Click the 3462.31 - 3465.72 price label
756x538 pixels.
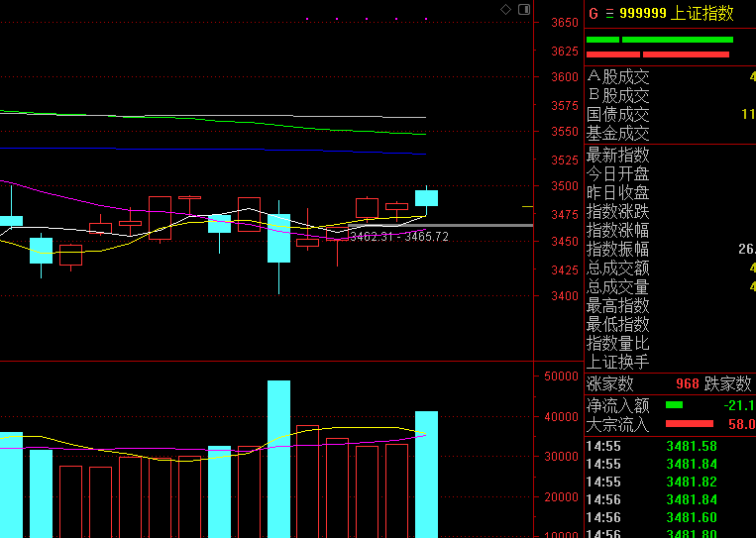(x=399, y=237)
